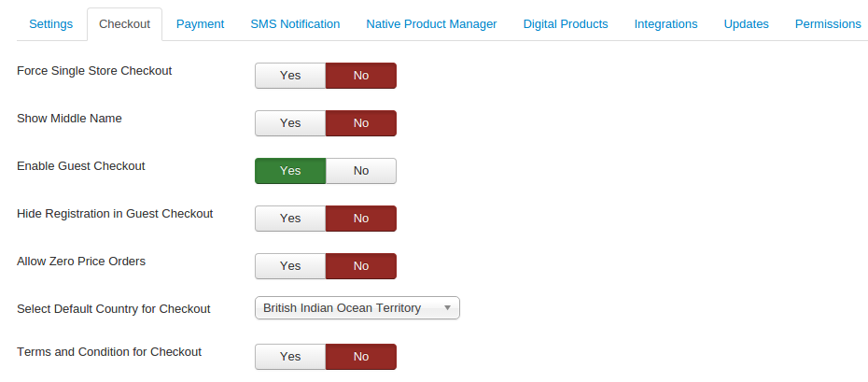Click No for Force Single Store Checkout
The width and height of the screenshot is (868, 382).
pos(361,76)
